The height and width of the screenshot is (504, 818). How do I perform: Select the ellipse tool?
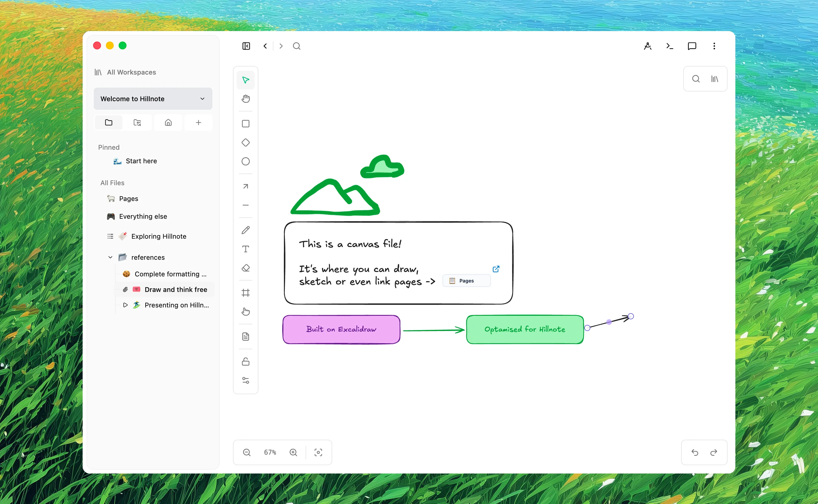point(246,161)
